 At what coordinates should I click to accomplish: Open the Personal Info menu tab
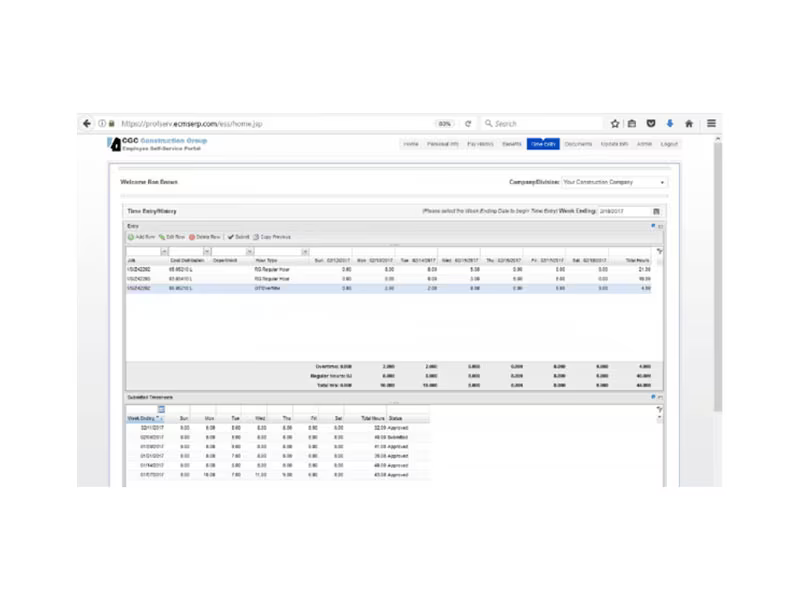[x=442, y=144]
